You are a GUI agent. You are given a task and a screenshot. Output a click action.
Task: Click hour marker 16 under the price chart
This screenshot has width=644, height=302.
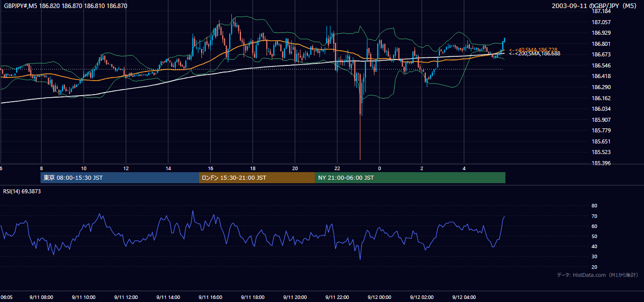click(211, 168)
